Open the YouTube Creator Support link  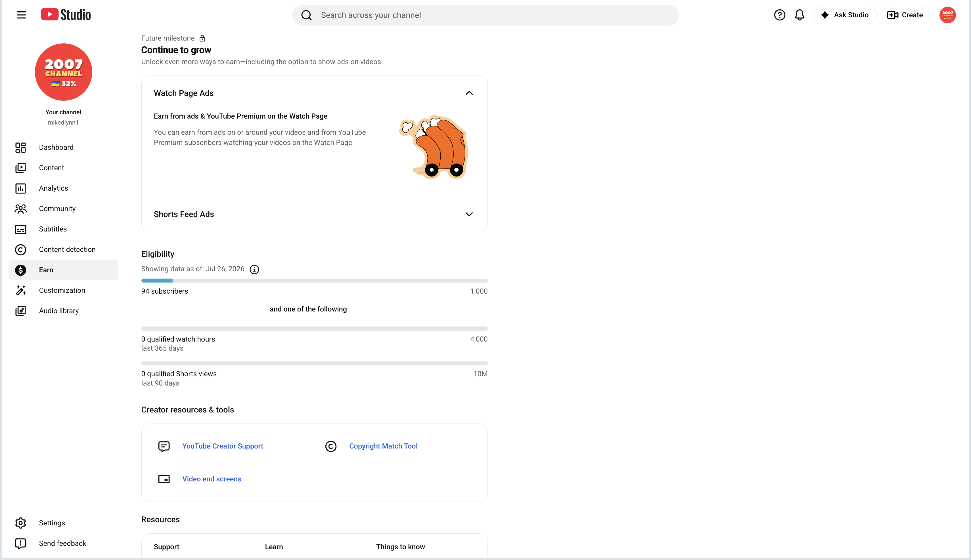(x=223, y=446)
